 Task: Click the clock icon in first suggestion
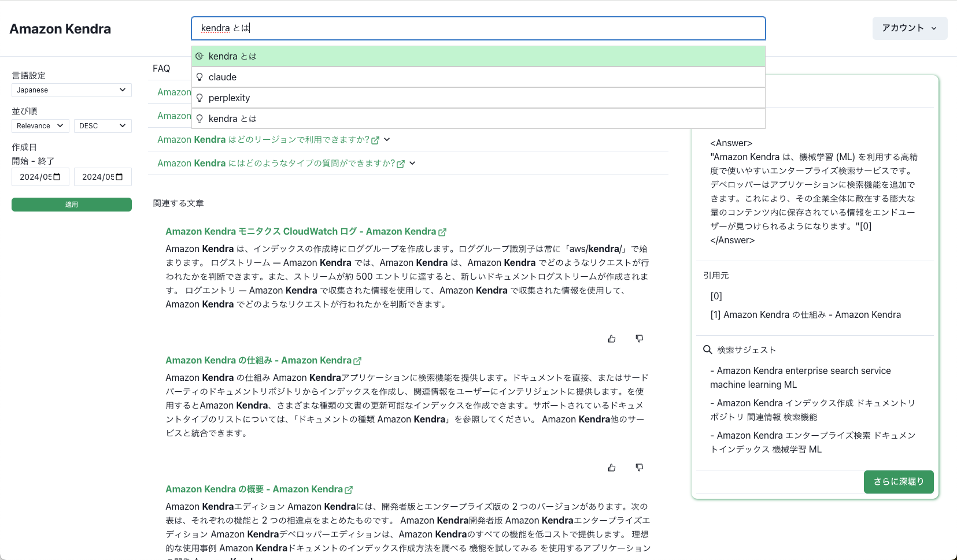coord(199,56)
